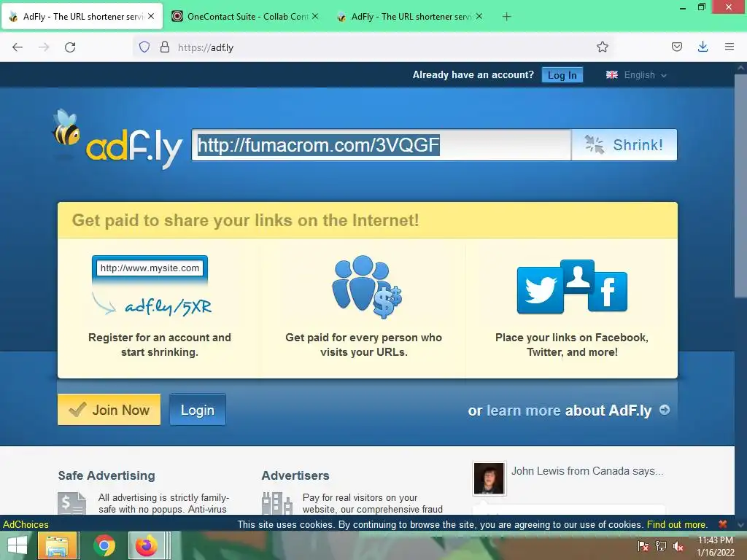Click the URL field containing fumacrom.com link
Viewport: 747px width, 560px height.
(x=382, y=145)
